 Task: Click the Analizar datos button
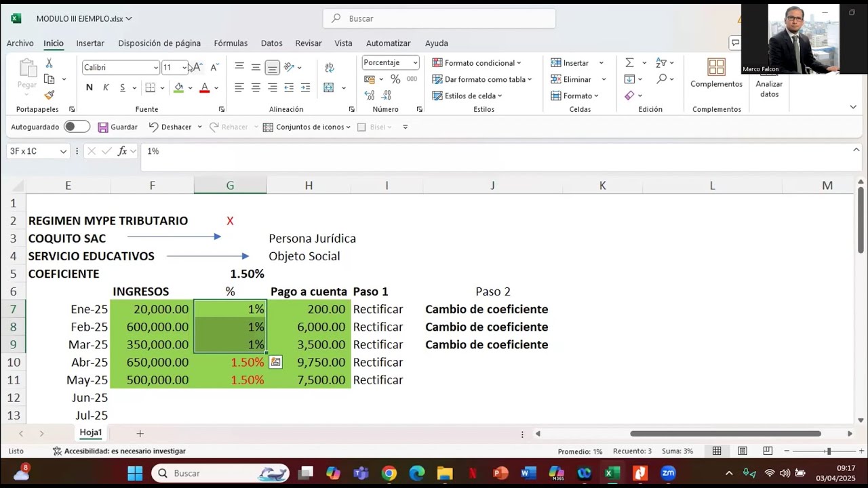(x=769, y=78)
